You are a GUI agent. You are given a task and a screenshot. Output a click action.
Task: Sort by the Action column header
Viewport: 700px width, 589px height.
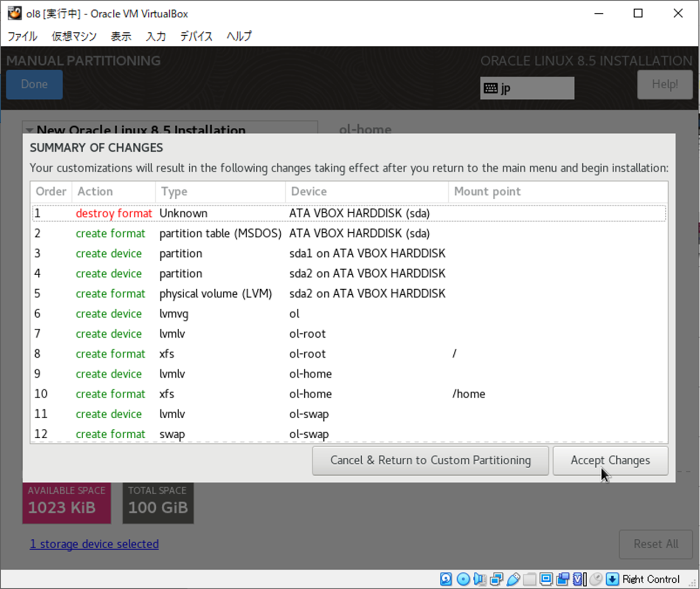click(x=114, y=191)
